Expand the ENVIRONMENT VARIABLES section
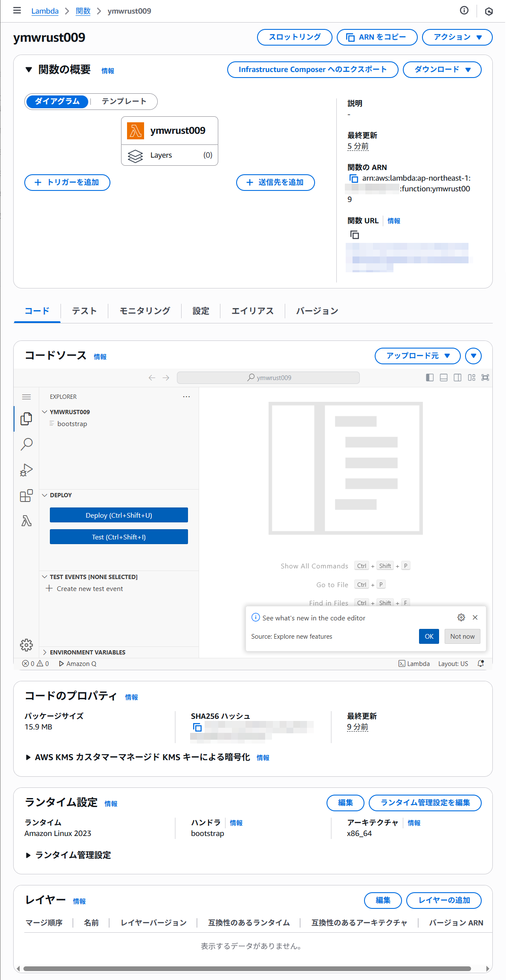The width and height of the screenshot is (506, 980). [87, 652]
